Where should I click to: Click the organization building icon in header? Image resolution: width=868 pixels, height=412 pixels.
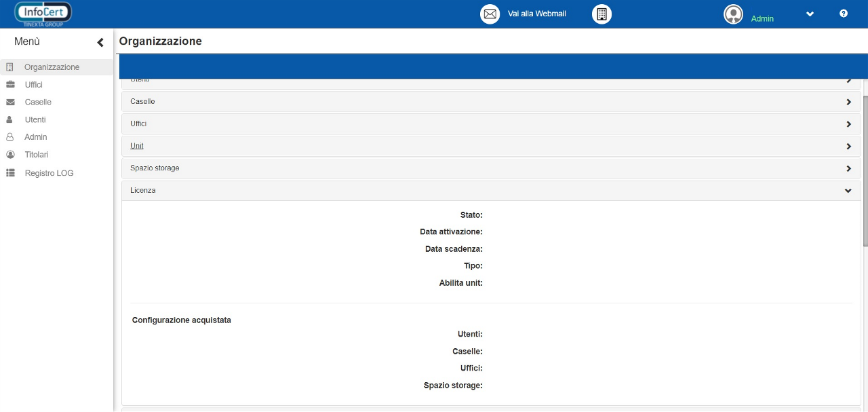coord(601,14)
